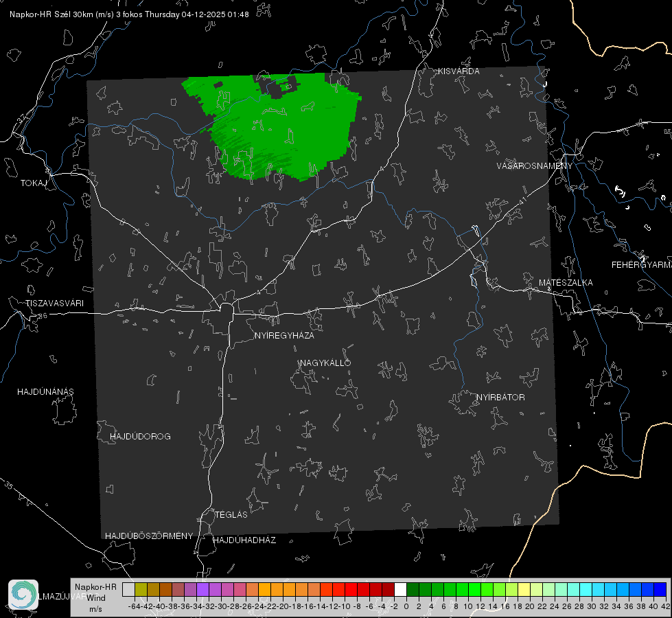Click the deep blue swatch at the legend end
This screenshot has height=618, width=672.
point(660,589)
